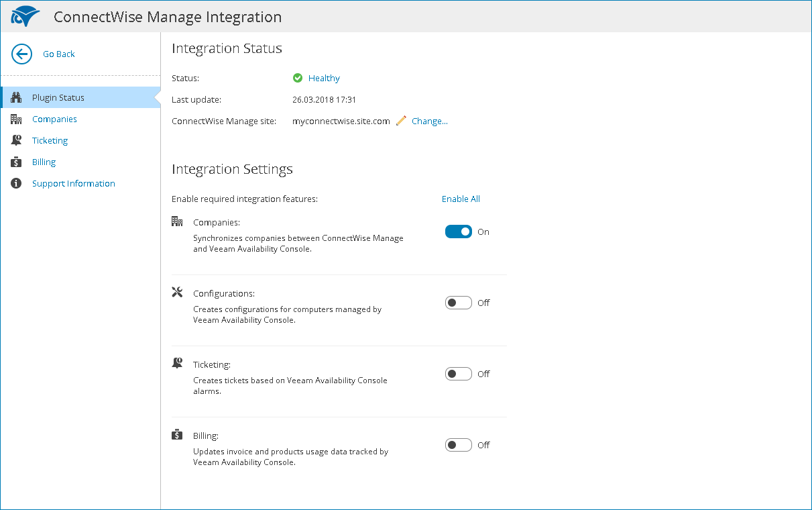Click the pencil edit icon next to site

401,121
